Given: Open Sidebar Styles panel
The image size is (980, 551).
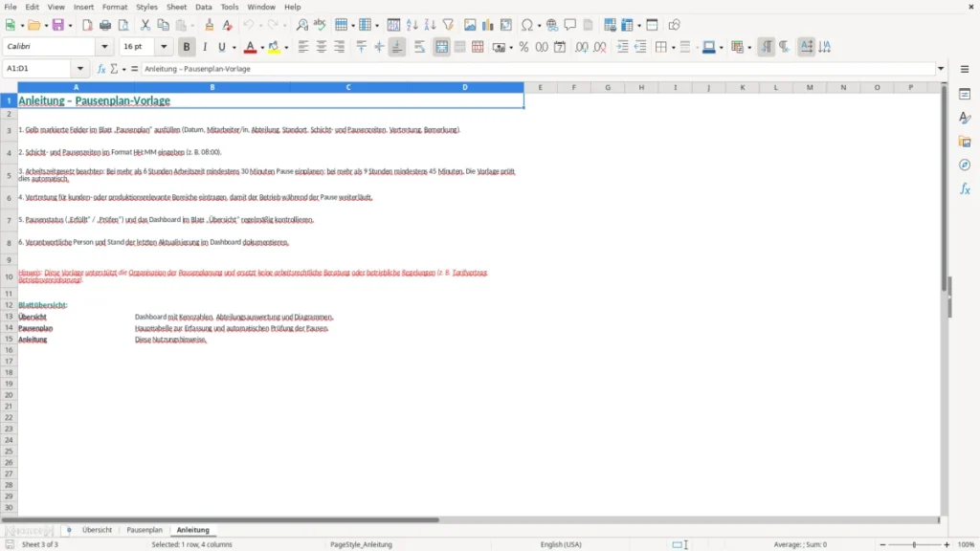Looking at the screenshot, I should [965, 118].
